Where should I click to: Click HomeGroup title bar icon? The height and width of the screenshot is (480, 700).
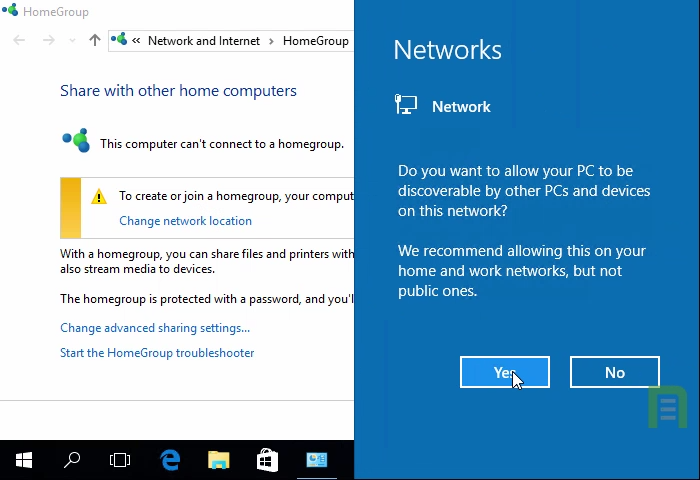[10, 10]
